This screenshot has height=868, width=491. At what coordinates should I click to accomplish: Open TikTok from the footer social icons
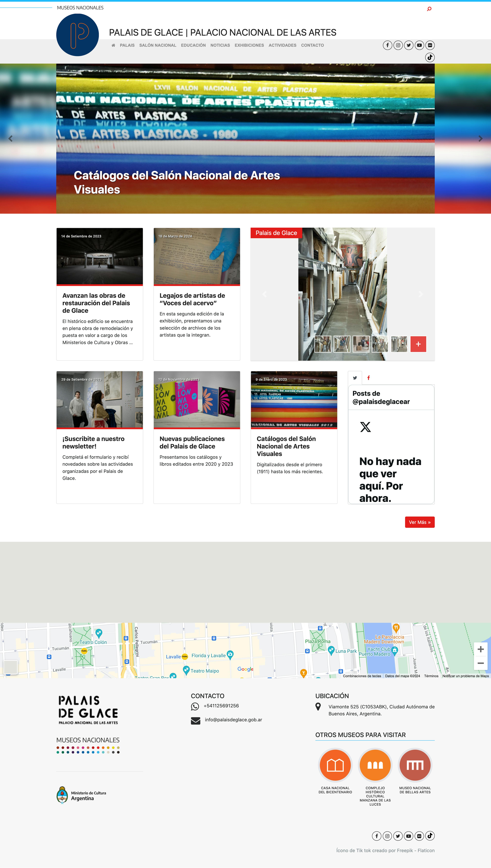coord(430,836)
